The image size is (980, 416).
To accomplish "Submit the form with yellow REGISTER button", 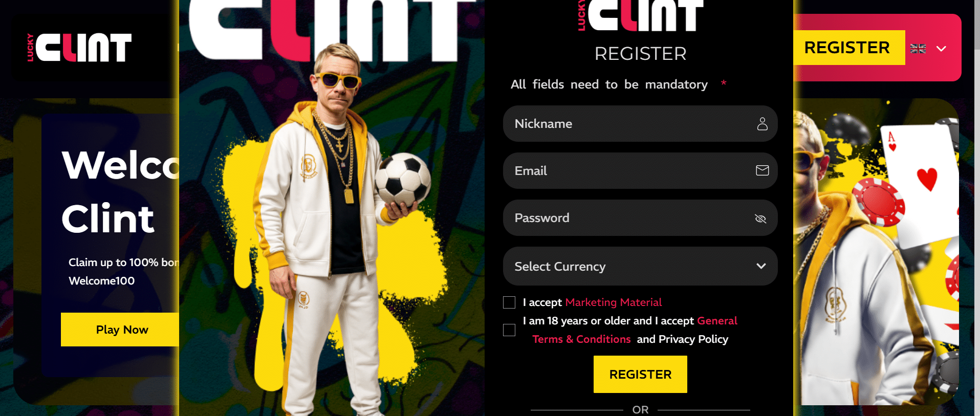I will [640, 375].
